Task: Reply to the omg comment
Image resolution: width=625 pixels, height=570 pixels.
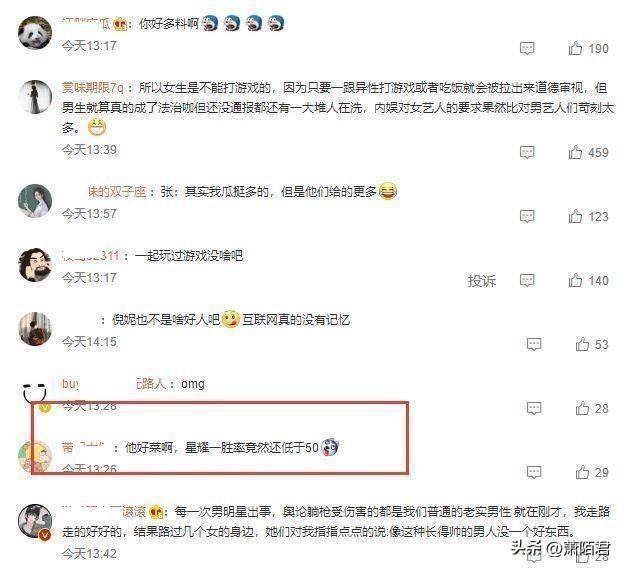Action: (x=534, y=409)
